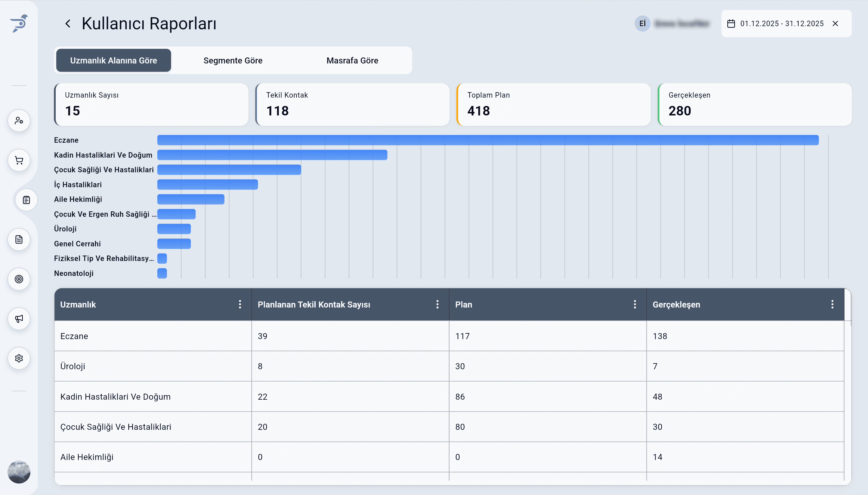Viewport: 868px width, 495px height.
Task: Open Plan column options menu
Action: point(635,304)
